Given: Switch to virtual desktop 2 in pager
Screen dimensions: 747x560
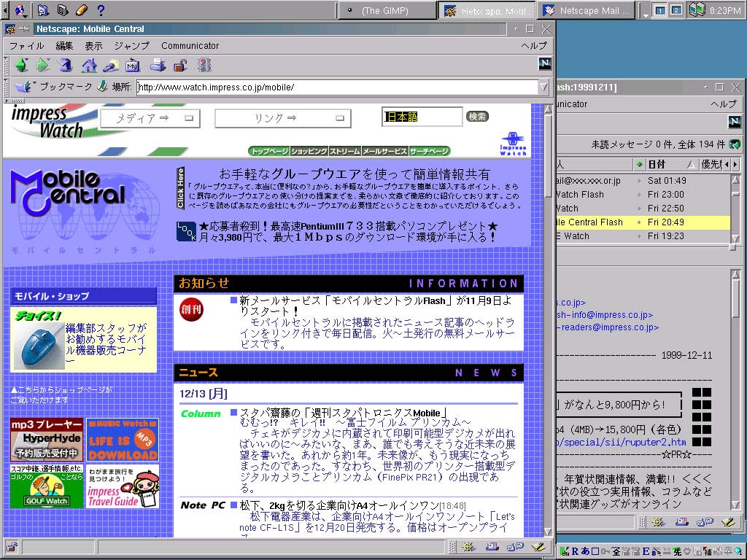Looking at the screenshot, I should (676, 10).
